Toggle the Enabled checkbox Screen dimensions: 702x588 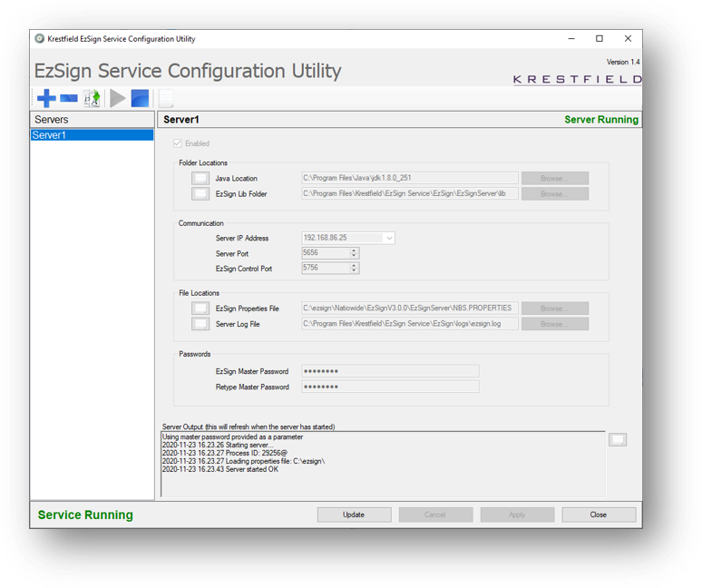[x=177, y=143]
